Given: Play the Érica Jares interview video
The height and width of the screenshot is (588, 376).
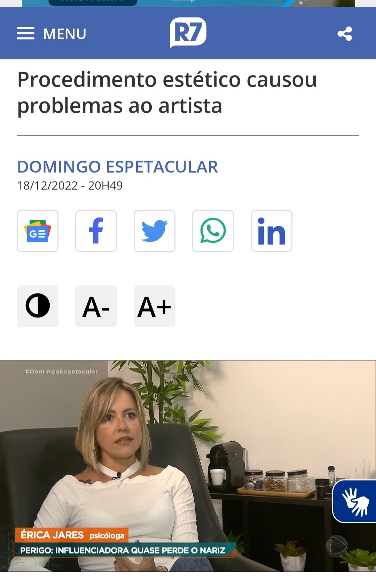Looking at the screenshot, I should click(188, 466).
